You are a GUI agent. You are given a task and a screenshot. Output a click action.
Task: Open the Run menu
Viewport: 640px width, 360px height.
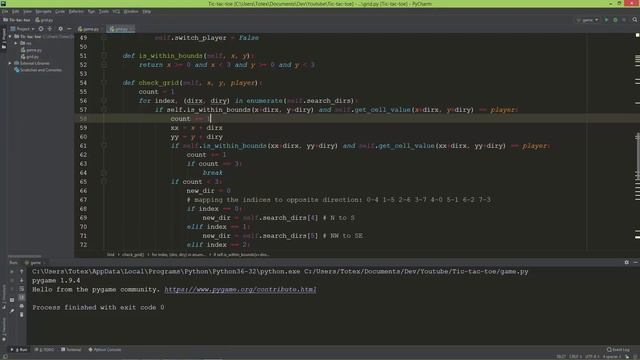tap(91, 11)
